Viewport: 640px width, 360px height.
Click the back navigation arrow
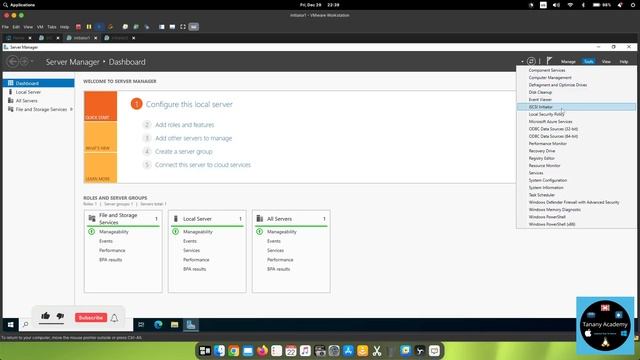pos(13,62)
